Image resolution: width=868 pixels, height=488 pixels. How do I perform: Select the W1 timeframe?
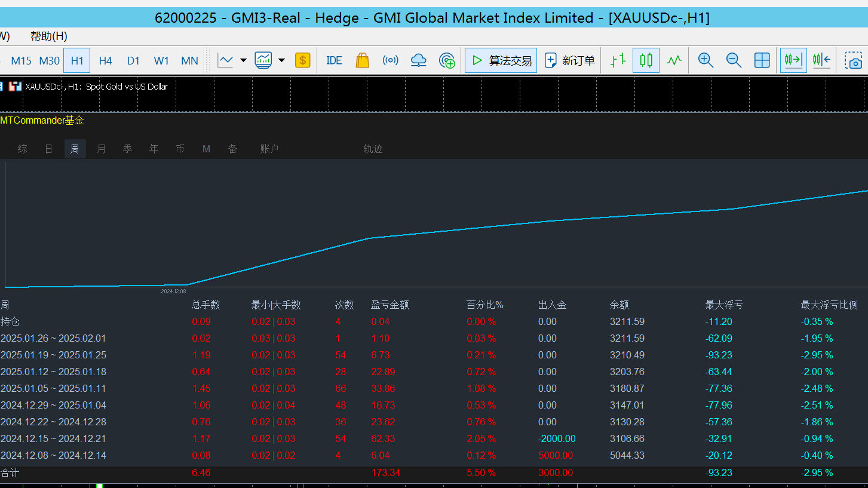161,60
